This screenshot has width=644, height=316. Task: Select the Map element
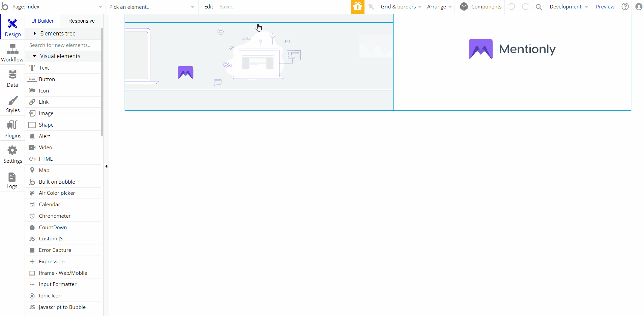point(63,170)
